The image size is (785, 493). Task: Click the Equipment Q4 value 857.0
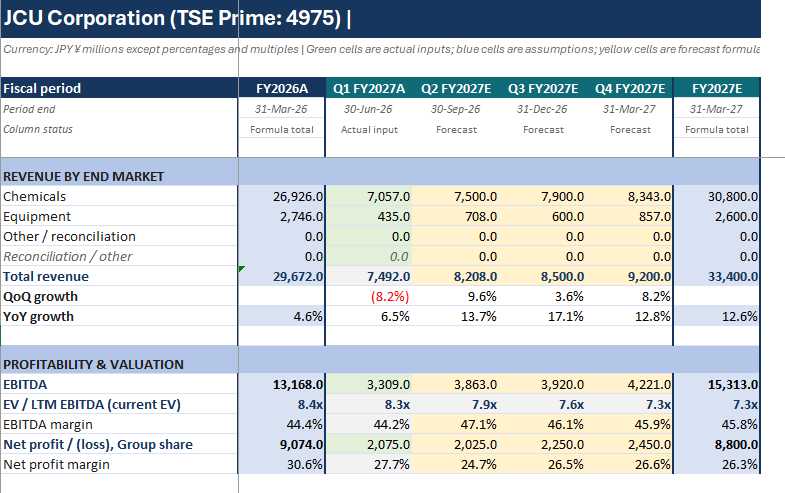pyautogui.click(x=630, y=216)
